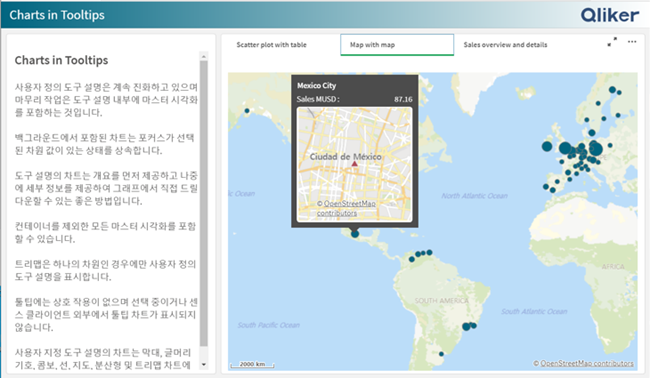
Task: Click 'Charts in Tooltips' panel heading
Action: (61, 61)
